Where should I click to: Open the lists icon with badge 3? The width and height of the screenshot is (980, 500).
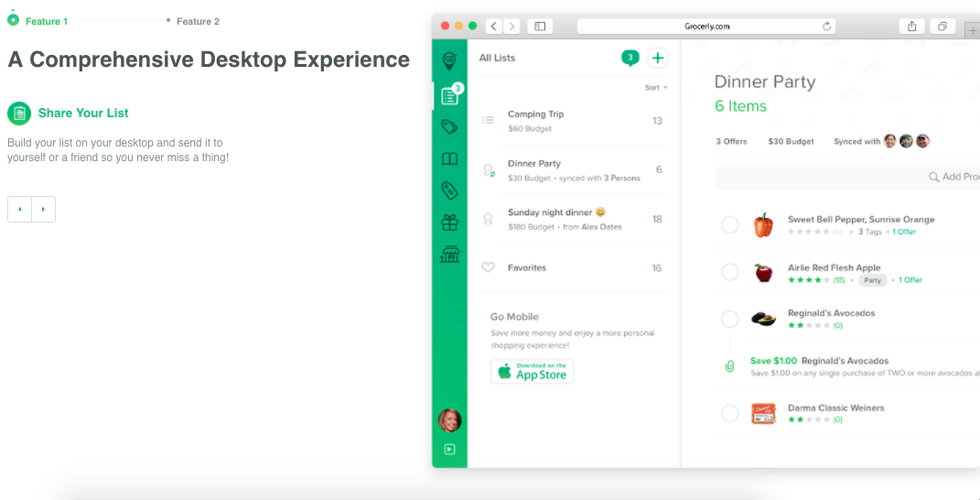(x=450, y=96)
